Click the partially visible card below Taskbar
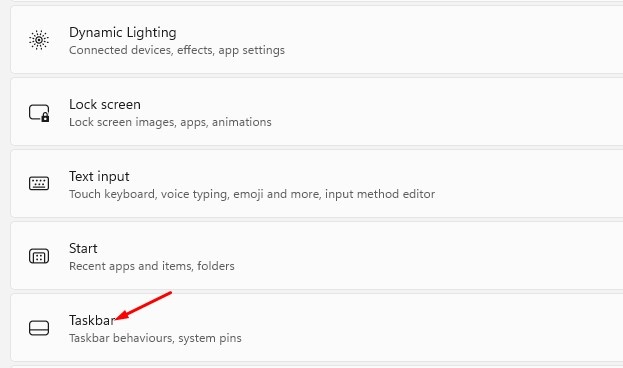Image resolution: width=623 pixels, height=368 pixels. click(317, 367)
